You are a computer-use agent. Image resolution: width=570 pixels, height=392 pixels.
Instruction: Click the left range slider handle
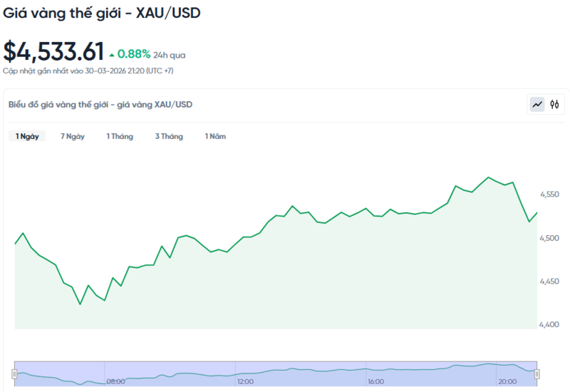coord(14,374)
